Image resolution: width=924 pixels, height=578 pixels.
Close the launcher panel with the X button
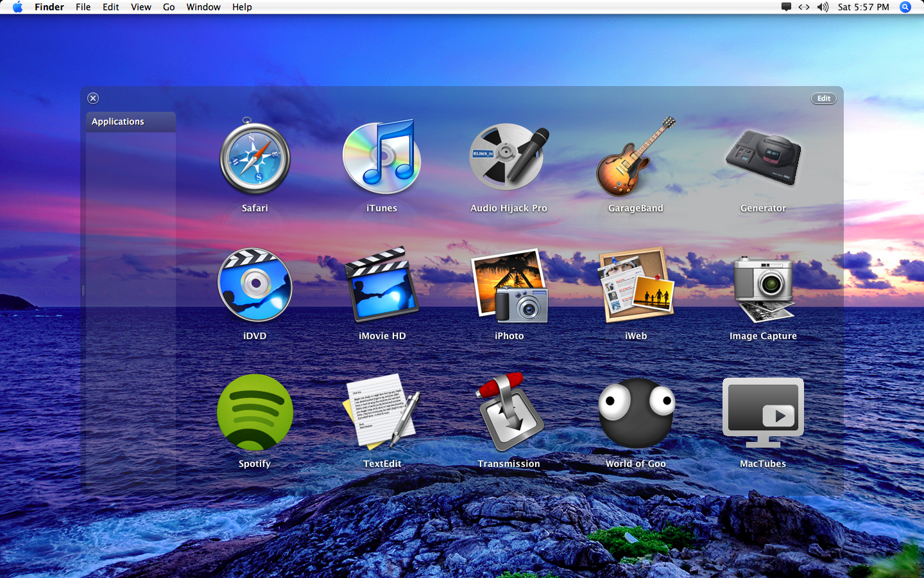point(93,98)
